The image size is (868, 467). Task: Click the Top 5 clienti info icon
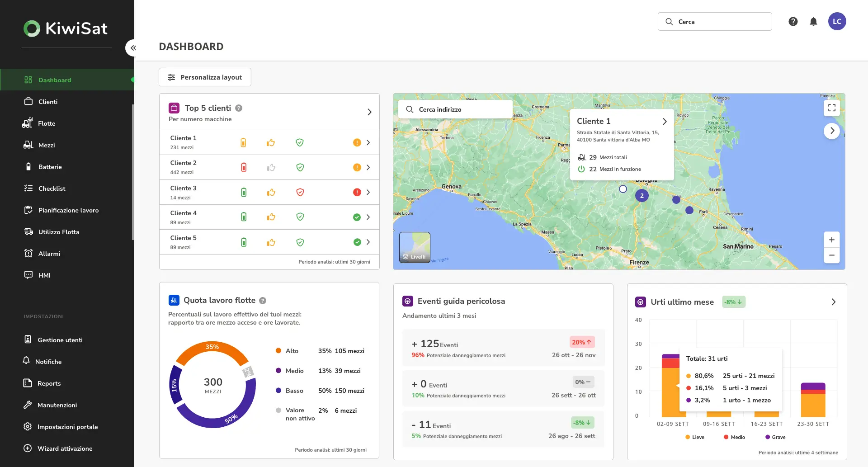pos(239,108)
